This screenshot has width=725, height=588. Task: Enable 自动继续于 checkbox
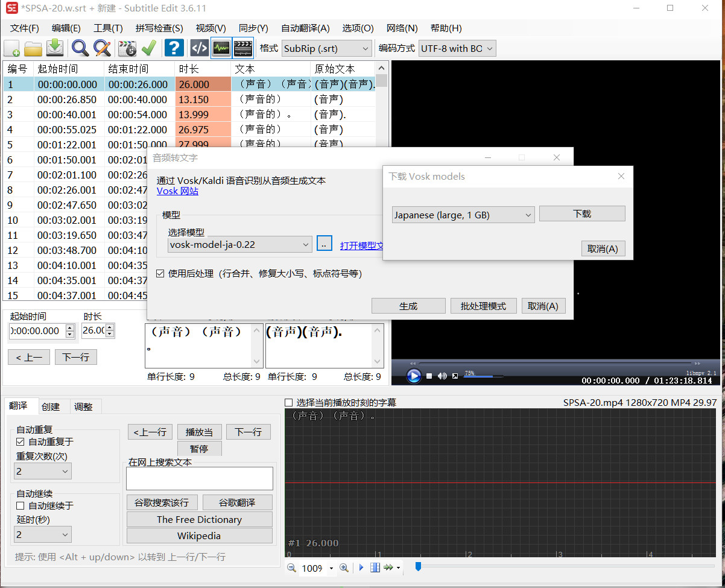21,506
